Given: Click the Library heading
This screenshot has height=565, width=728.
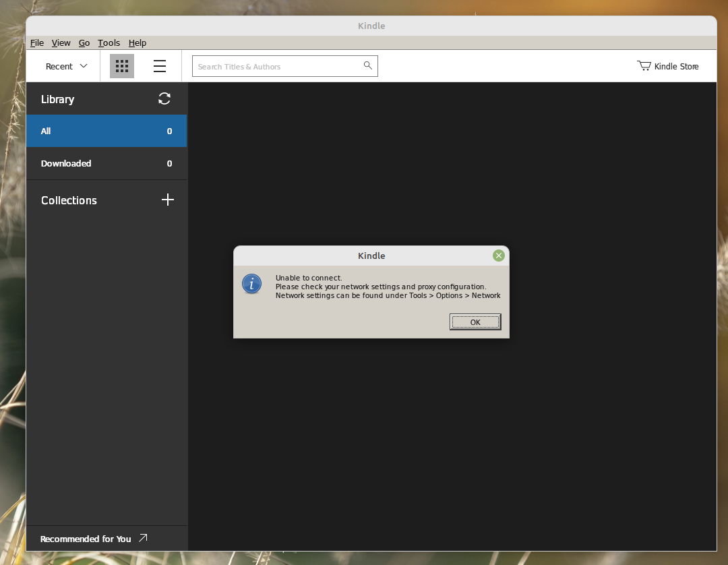Looking at the screenshot, I should pos(57,99).
